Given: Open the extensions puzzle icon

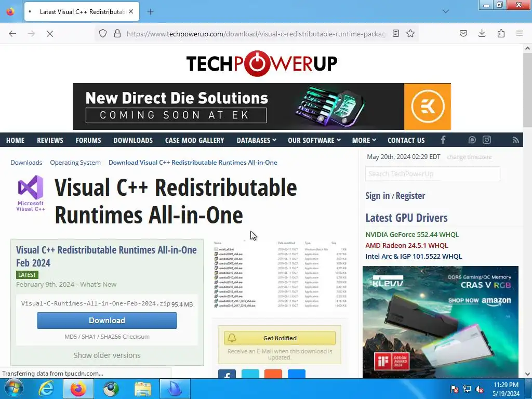Looking at the screenshot, I should (501, 33).
